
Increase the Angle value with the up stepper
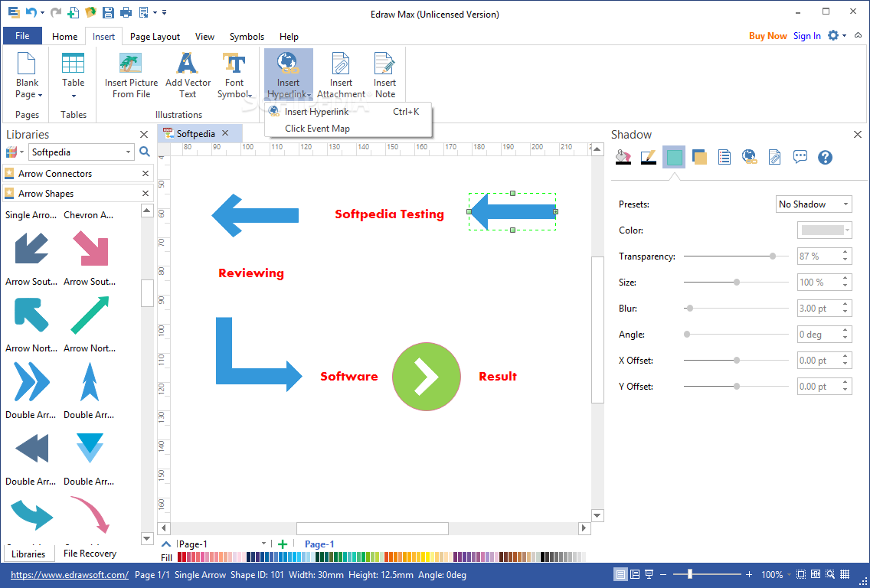click(845, 331)
